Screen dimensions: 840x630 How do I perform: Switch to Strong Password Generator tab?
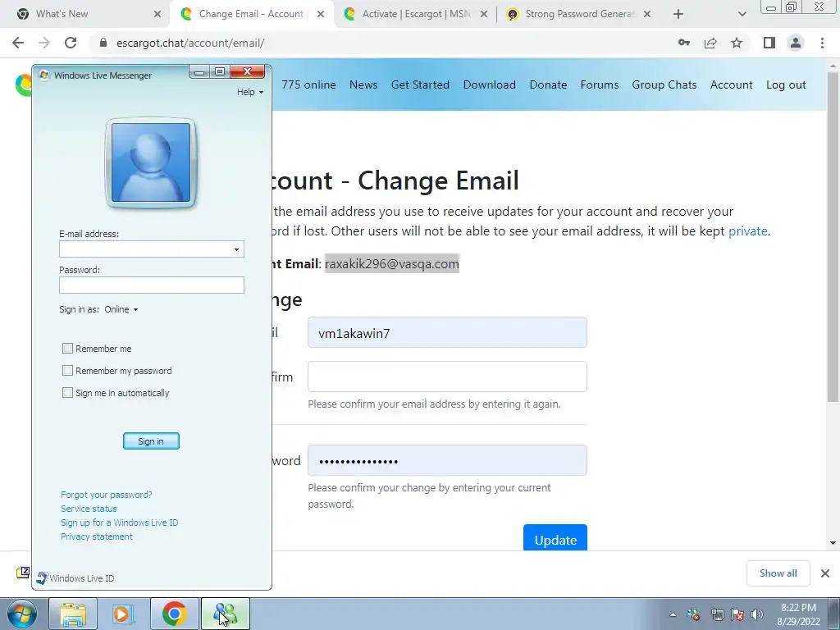(x=578, y=14)
